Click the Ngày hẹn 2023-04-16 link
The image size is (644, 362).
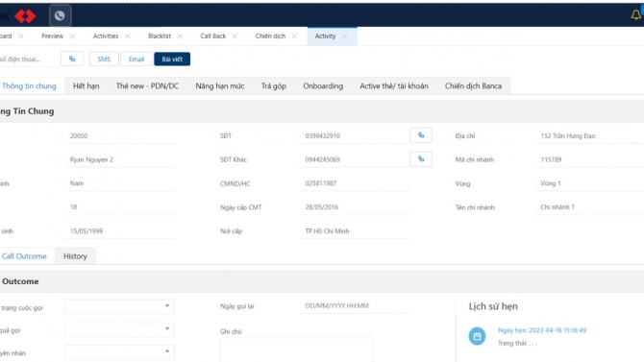point(542,330)
